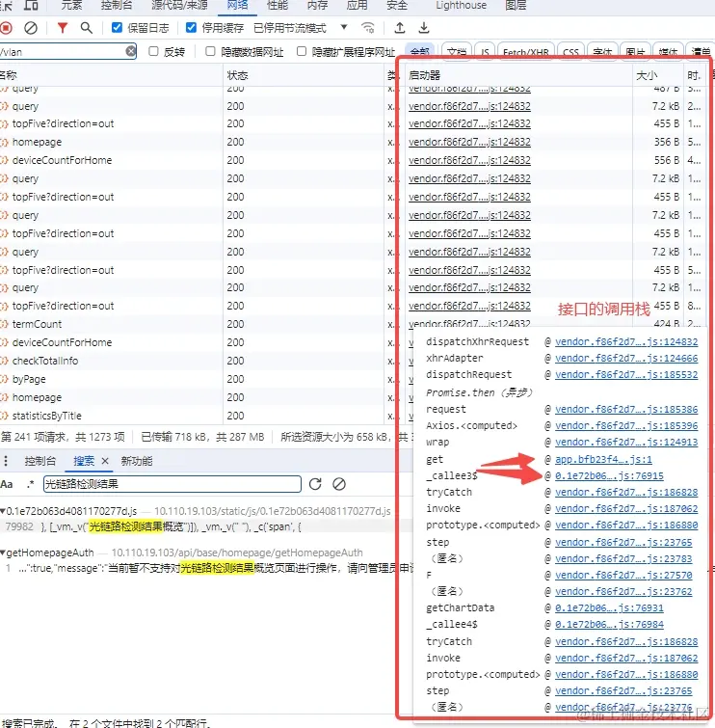
Task: Toggle the request filter funnel icon
Action: click(x=63, y=28)
